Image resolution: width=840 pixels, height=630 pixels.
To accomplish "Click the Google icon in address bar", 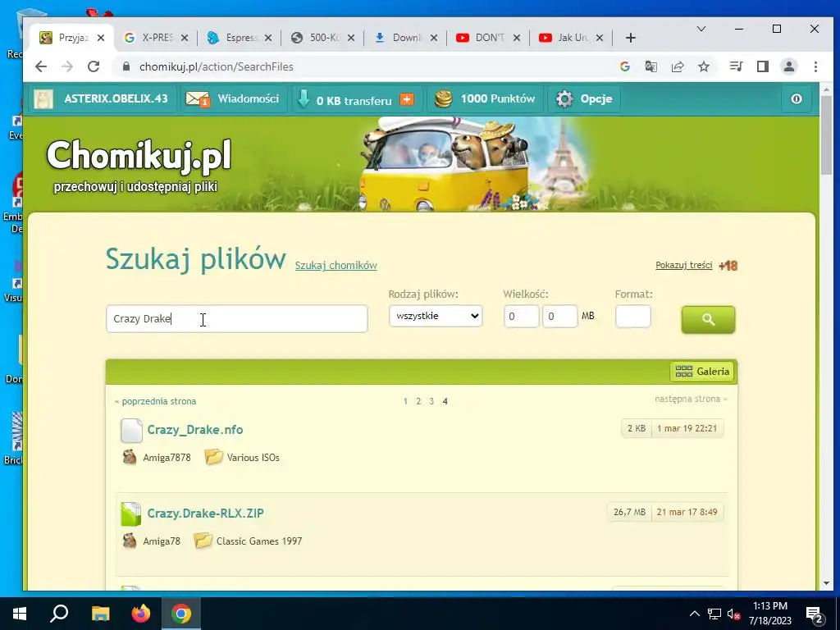I will 624,66.
